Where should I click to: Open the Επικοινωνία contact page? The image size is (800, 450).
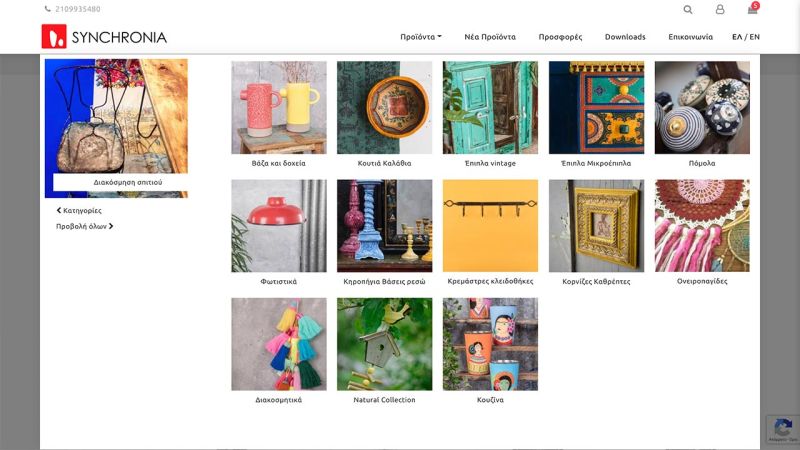click(690, 37)
